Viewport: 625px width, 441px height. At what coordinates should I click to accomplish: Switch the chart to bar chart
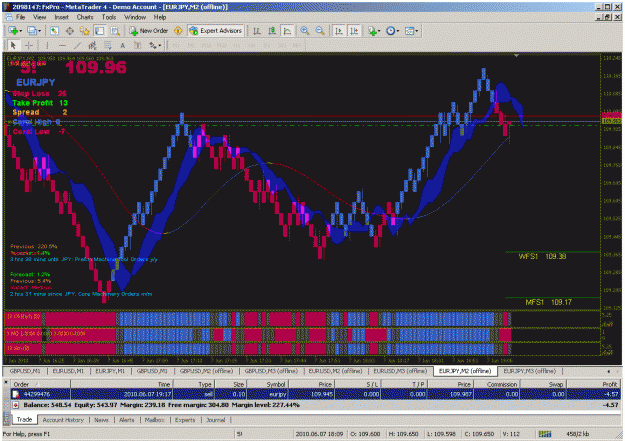coord(257,31)
